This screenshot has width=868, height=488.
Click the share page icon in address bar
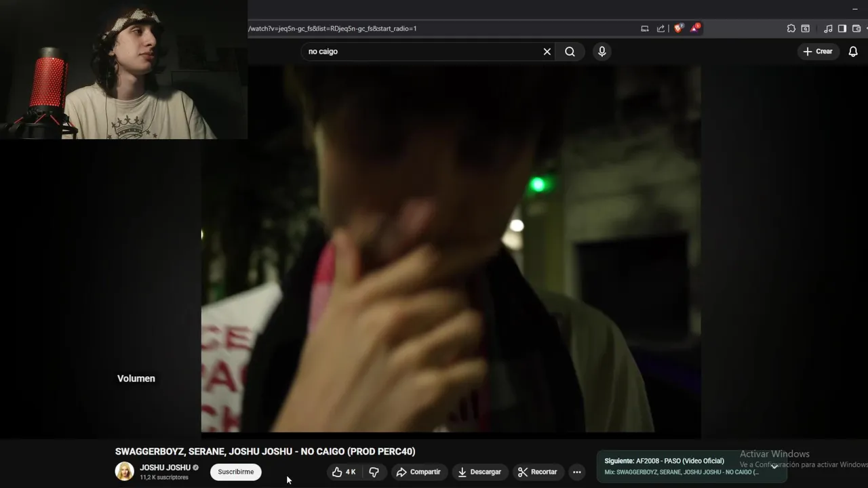pyautogui.click(x=660, y=28)
